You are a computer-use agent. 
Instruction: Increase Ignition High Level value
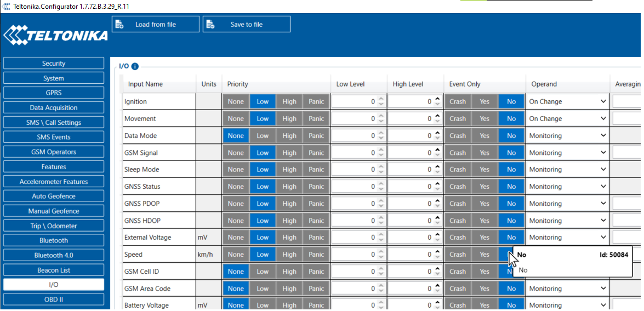[x=438, y=99]
